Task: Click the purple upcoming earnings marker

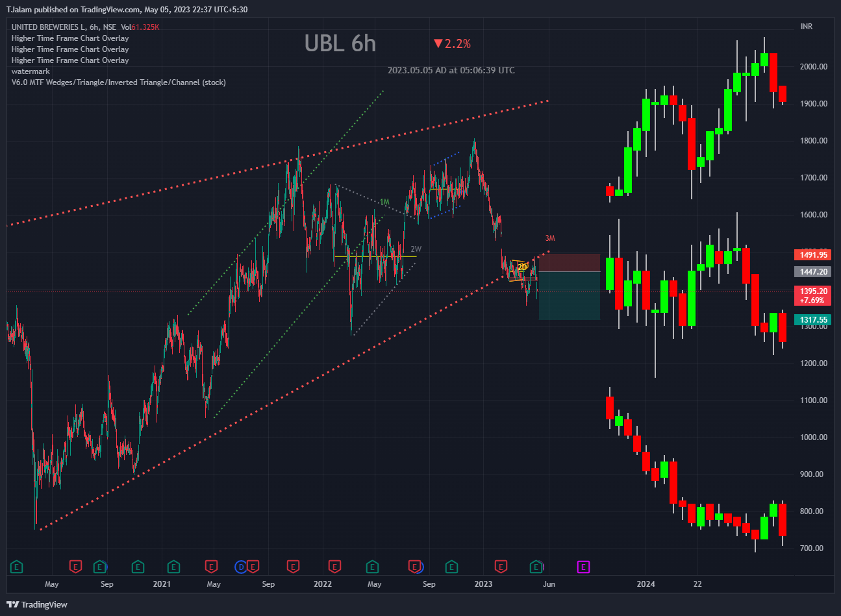Action: [x=583, y=567]
